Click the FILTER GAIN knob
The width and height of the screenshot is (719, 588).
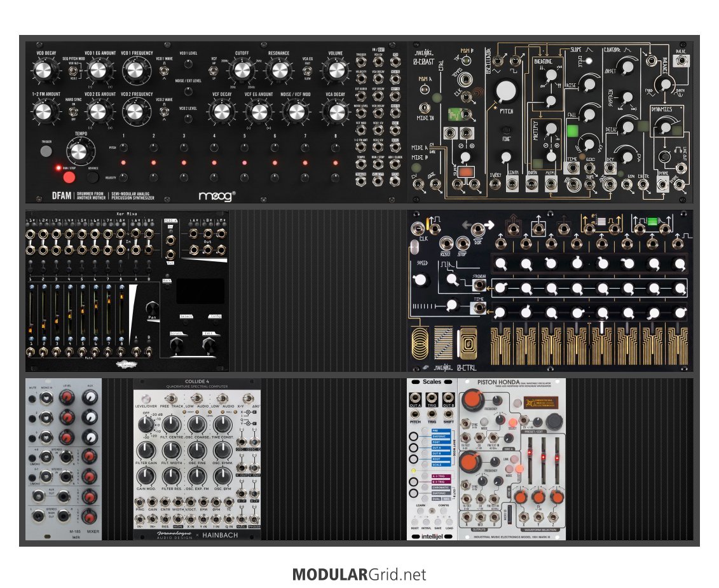click(146, 451)
